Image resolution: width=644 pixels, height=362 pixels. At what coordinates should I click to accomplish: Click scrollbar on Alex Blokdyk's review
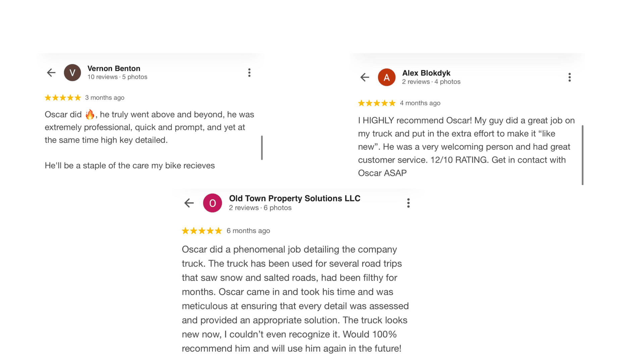coord(583,155)
